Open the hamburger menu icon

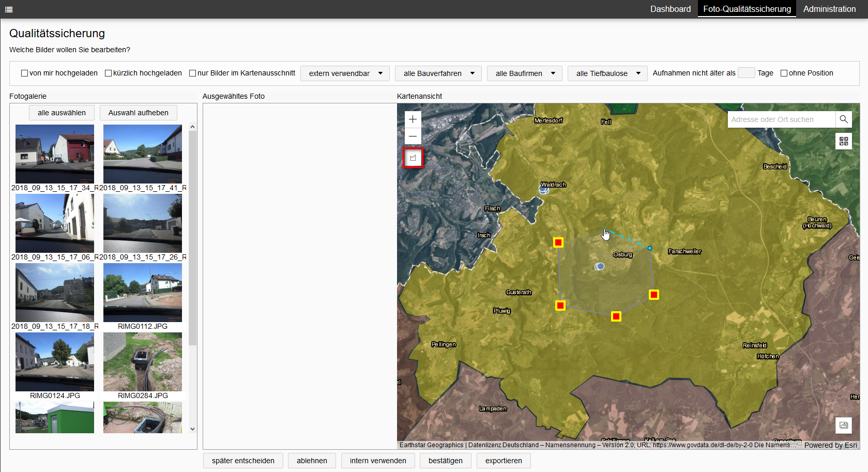8,9
